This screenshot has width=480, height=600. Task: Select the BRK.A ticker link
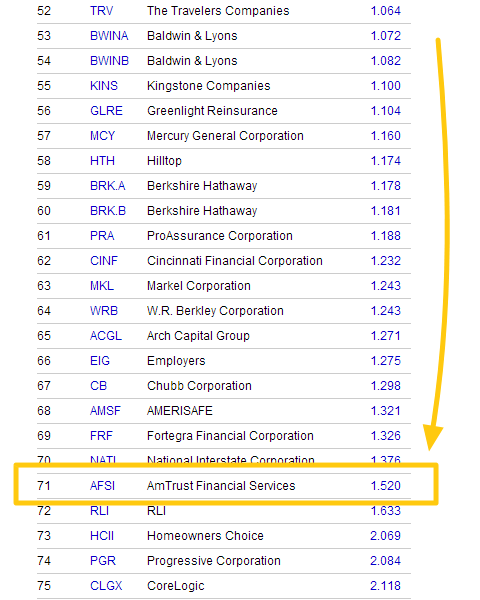click(108, 186)
